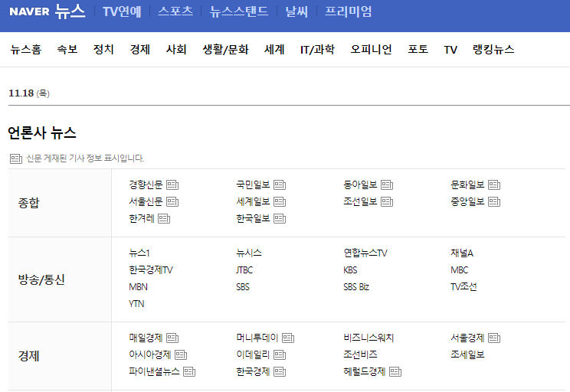Click newspaper icon beside 헤럴드경제
The image size is (570, 392).
pos(395,372)
